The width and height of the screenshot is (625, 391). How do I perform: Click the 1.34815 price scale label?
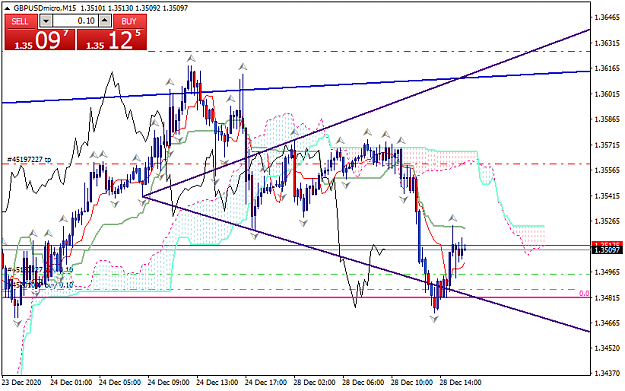[x=607, y=298]
